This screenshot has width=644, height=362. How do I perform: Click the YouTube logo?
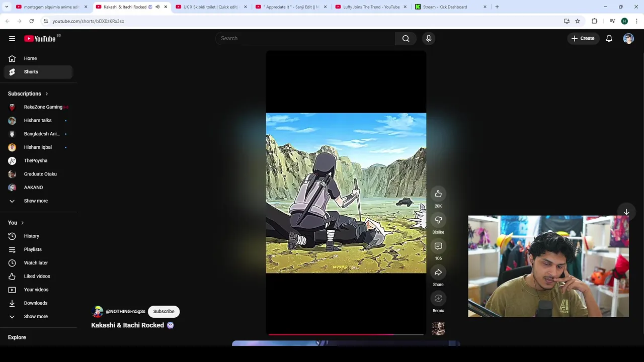coord(40,39)
